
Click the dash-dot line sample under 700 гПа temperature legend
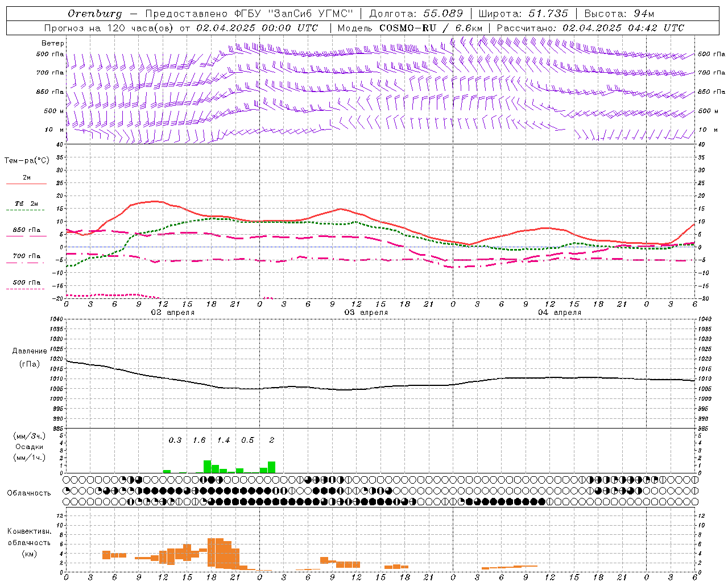pyautogui.click(x=26, y=263)
